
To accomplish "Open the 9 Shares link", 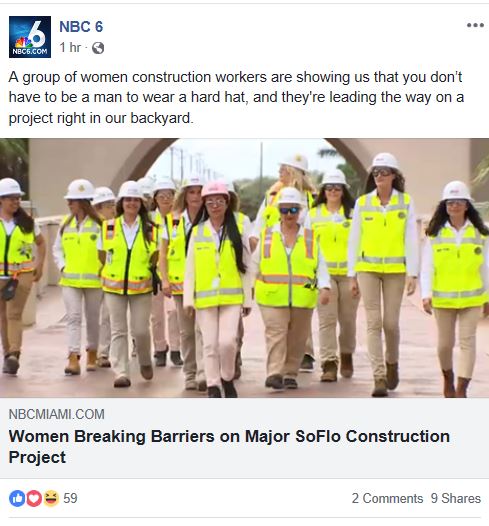I will 456,498.
